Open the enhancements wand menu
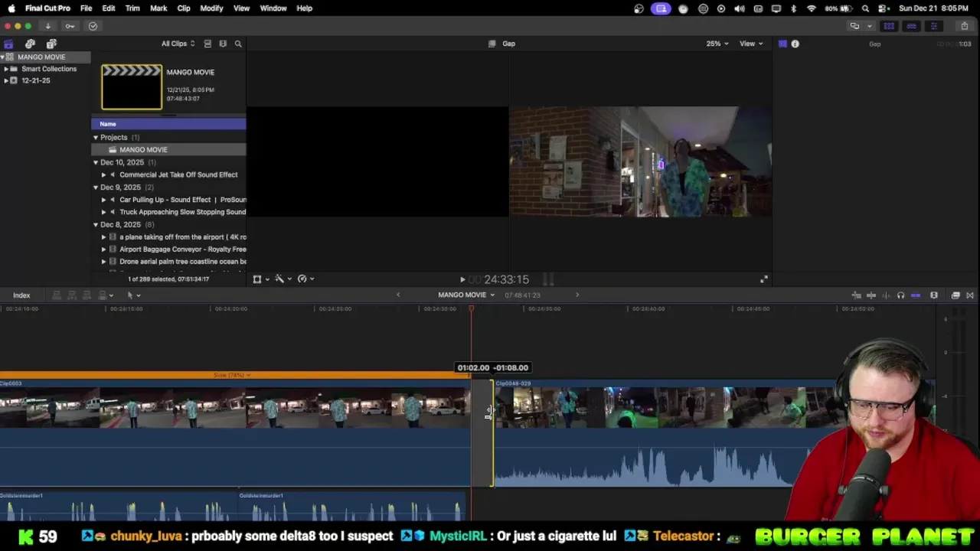 283,279
